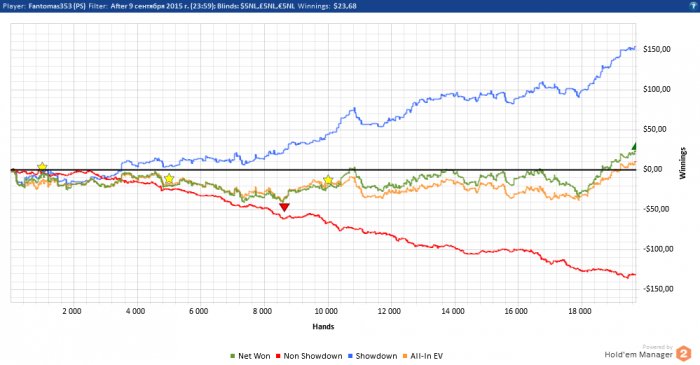Image resolution: width=700 pixels, height=365 pixels.
Task: Click the 18 000 hands axis label
Action: coord(579,311)
